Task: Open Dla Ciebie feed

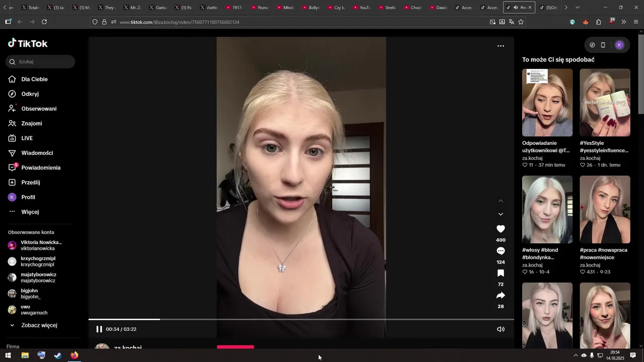Action: [x=34, y=79]
